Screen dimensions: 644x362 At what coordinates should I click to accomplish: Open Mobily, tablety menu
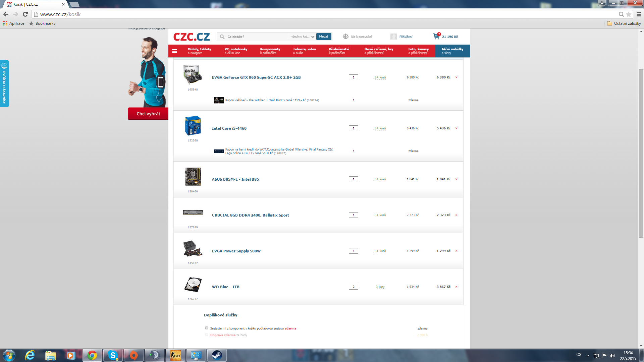click(x=199, y=51)
